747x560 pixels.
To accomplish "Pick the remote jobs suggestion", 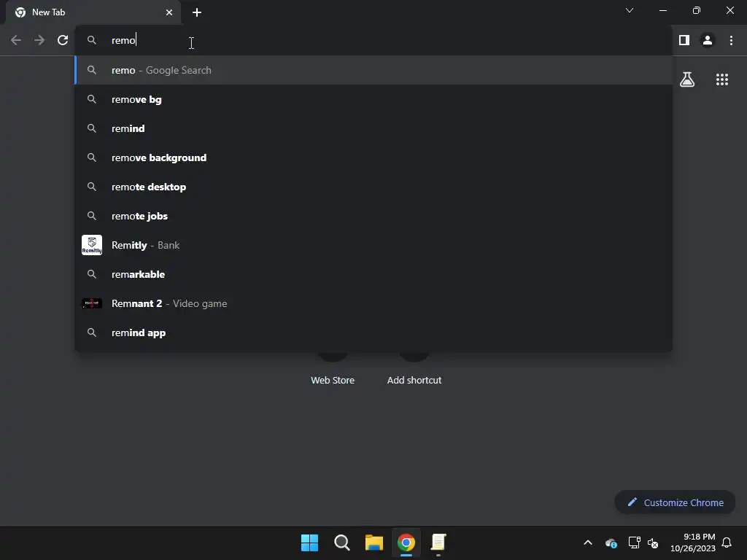I will click(x=373, y=216).
